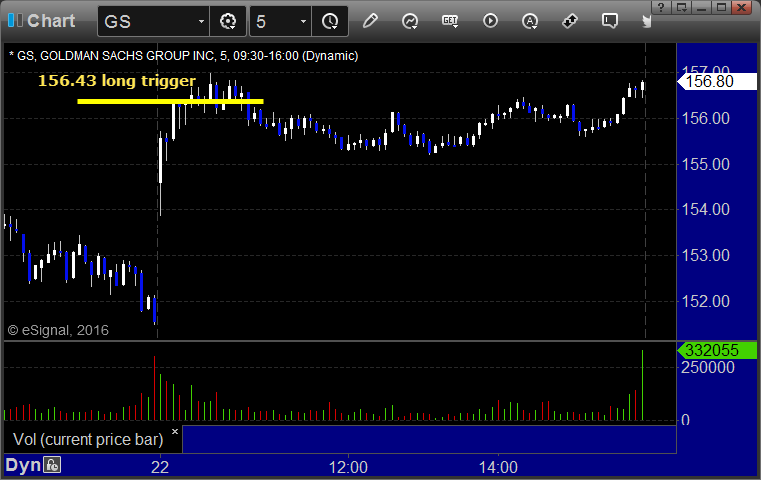The height and width of the screenshot is (480, 761).
Task: Select the yellow 156.43 trigger line
Action: click(170, 101)
